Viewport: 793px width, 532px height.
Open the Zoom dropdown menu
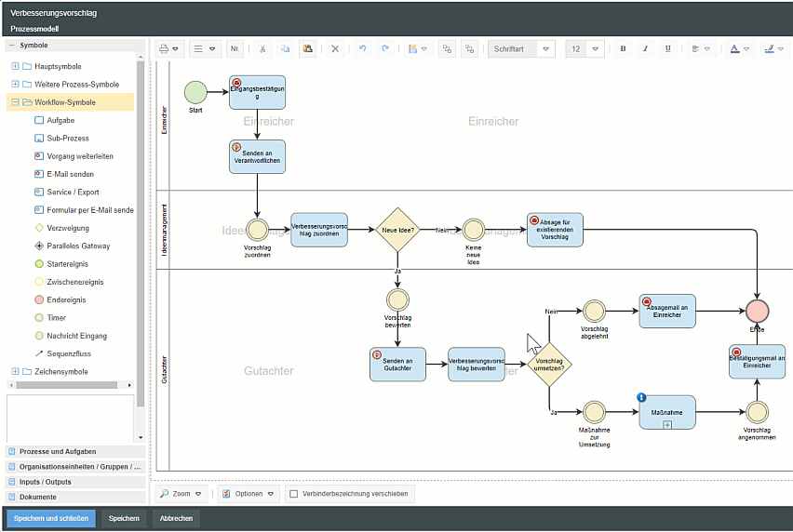(181, 494)
